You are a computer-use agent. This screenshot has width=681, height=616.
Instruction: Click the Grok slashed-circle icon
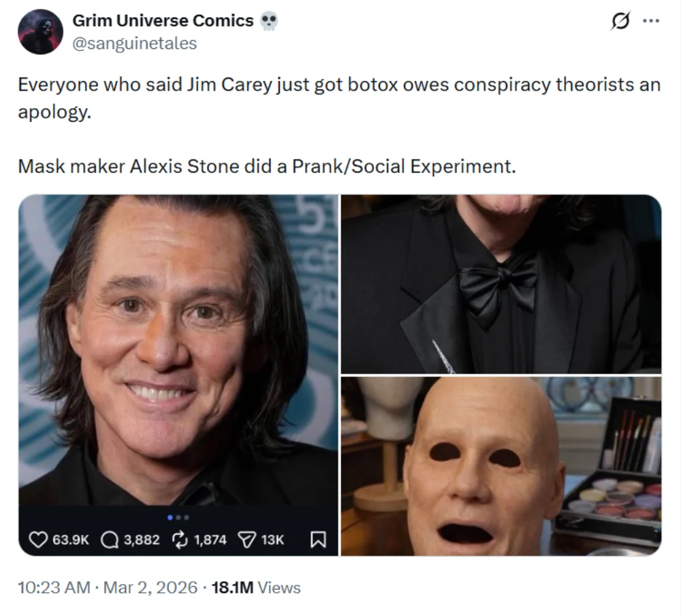point(620,22)
